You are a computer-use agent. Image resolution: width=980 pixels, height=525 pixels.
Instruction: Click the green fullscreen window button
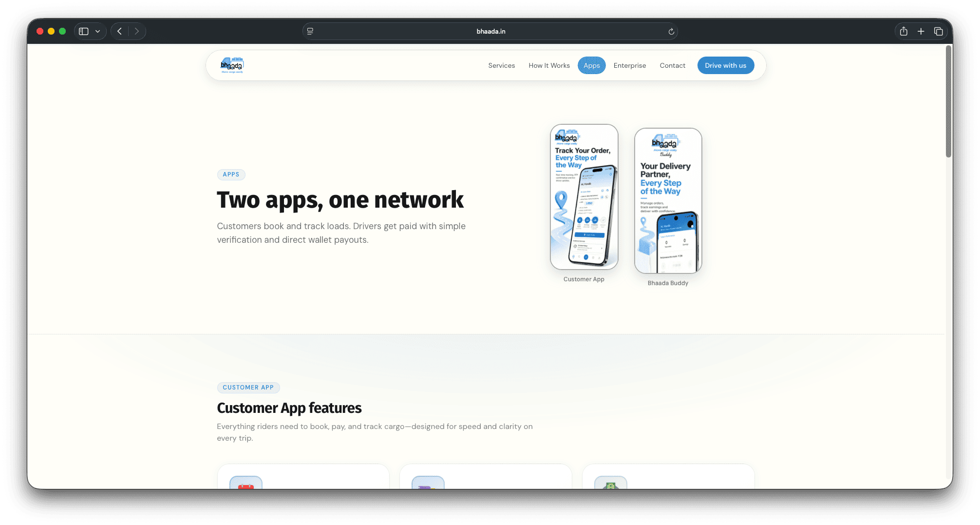62,31
